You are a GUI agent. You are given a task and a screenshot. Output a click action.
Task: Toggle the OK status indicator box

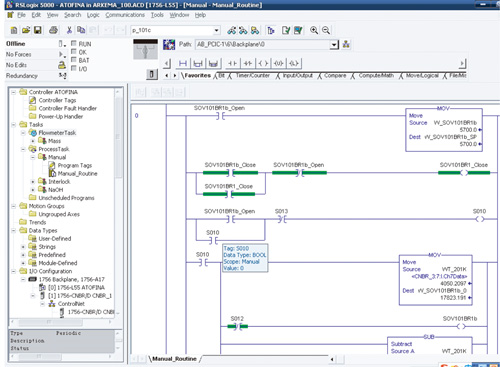click(74, 52)
